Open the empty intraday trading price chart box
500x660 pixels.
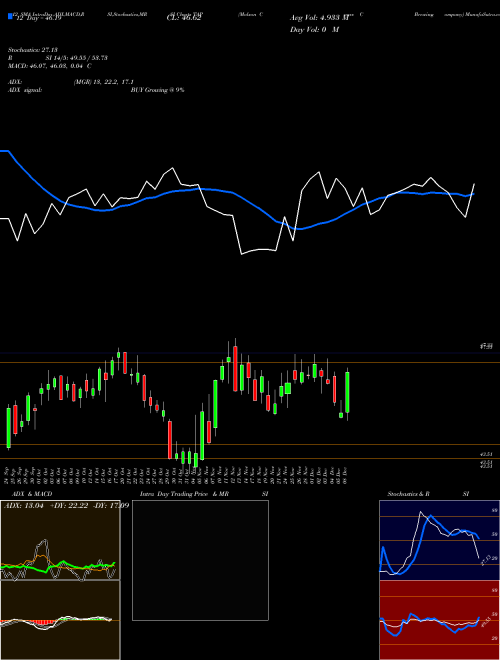(200, 560)
